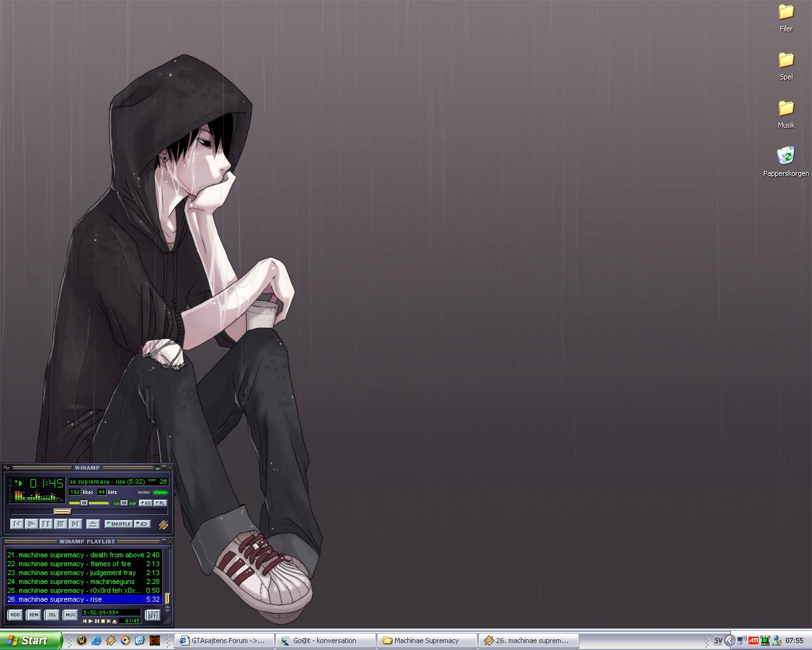The image size is (812, 650).
Task: Click the SV language bar indicator
Action: pos(718,640)
